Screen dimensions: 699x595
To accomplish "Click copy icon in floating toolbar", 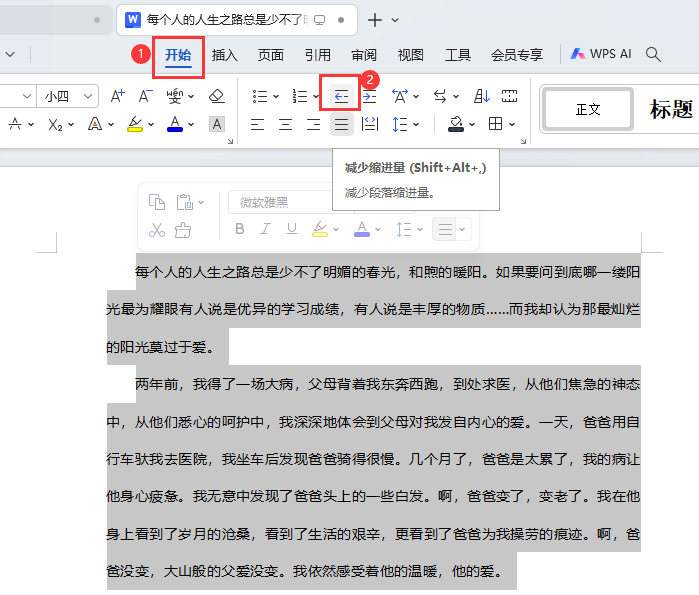I will pyautogui.click(x=156, y=202).
